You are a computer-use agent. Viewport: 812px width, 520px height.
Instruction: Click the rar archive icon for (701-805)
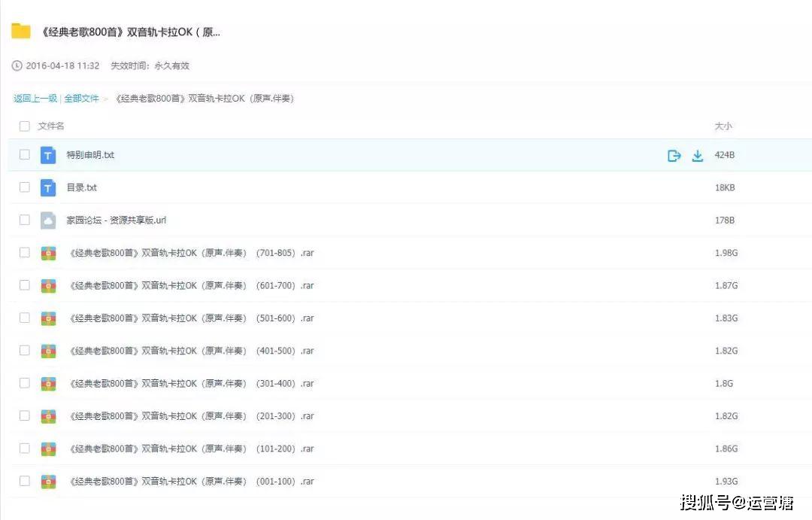click(48, 253)
